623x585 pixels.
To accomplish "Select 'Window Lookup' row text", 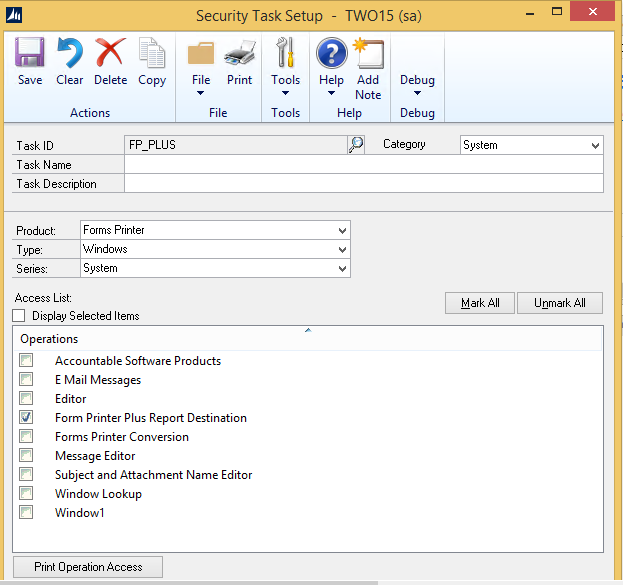I will 99,494.
